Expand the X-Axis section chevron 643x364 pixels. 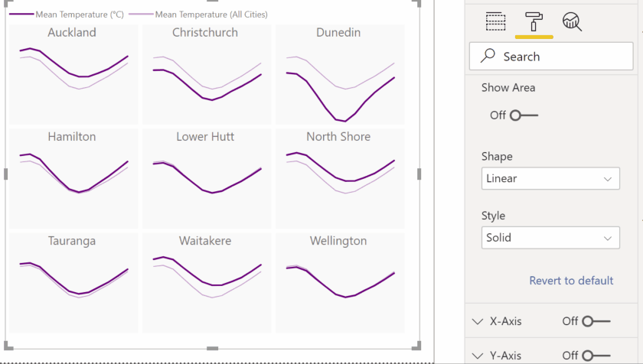pos(478,321)
